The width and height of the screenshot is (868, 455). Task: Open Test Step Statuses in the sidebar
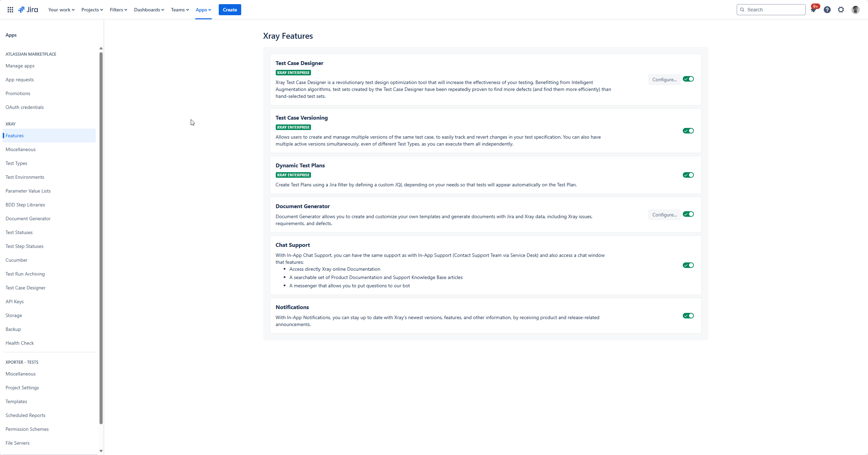coord(49,246)
